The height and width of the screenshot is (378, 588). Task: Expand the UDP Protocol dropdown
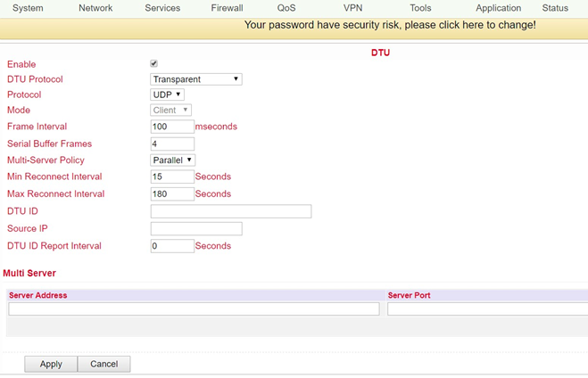tap(167, 94)
